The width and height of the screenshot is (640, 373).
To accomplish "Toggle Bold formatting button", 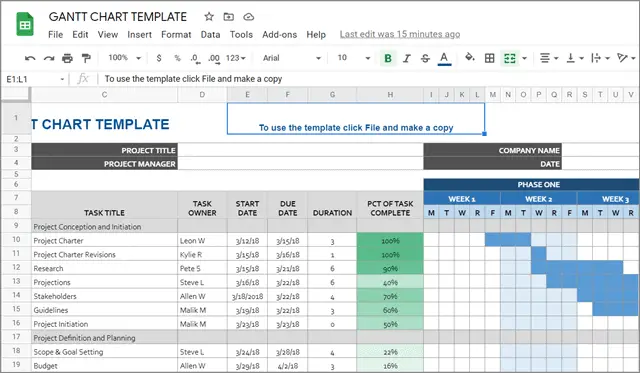I will [388, 58].
